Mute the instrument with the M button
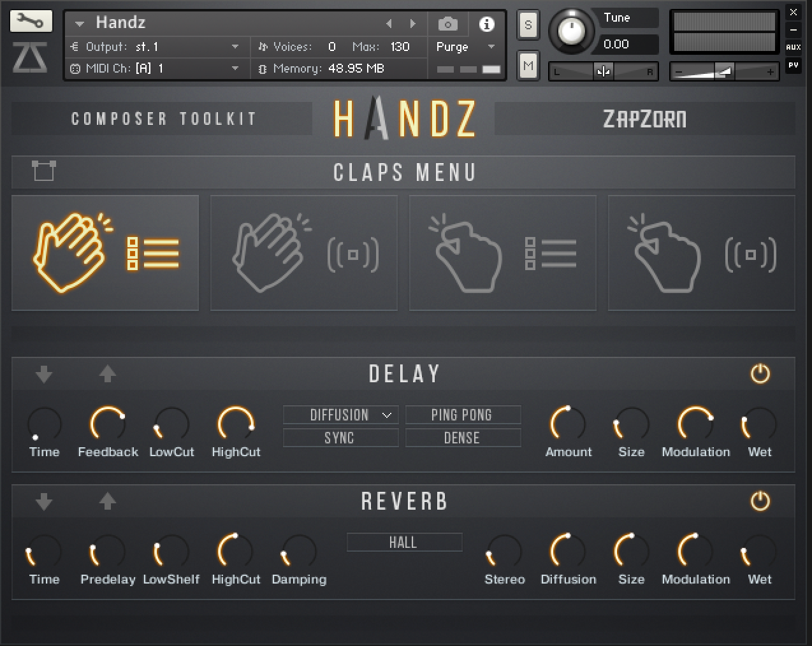Screen dimensions: 812x646 pos(528,65)
